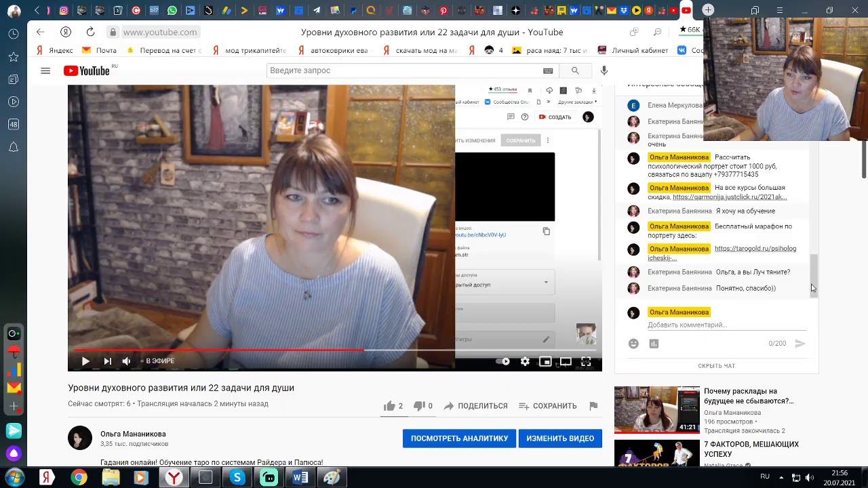This screenshot has height=488, width=868.
Task: Report the video using flag icon
Action: (x=593, y=406)
